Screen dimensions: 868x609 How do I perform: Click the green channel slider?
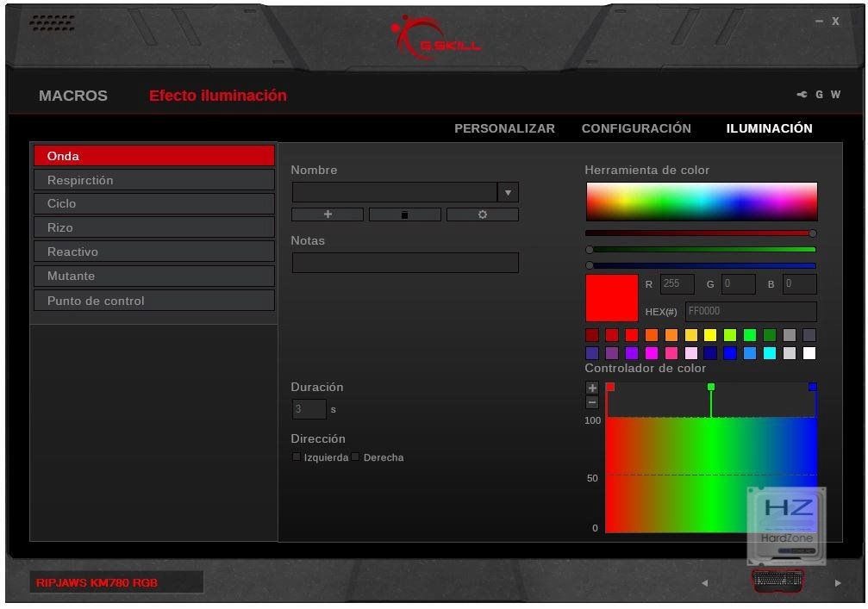coord(701,250)
